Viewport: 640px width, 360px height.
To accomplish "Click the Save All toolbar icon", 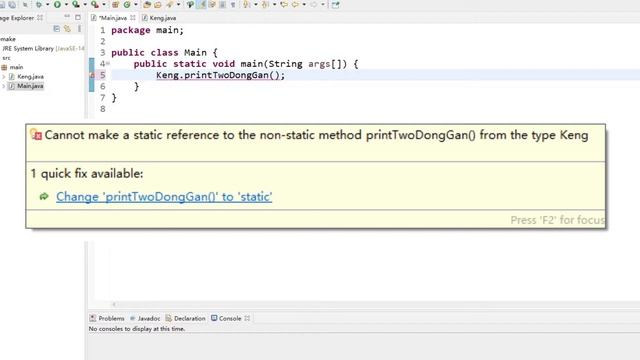I will 12,4.
